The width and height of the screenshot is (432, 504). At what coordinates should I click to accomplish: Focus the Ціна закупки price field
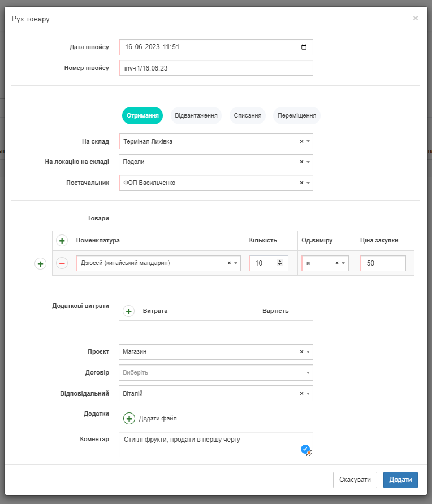click(x=383, y=263)
